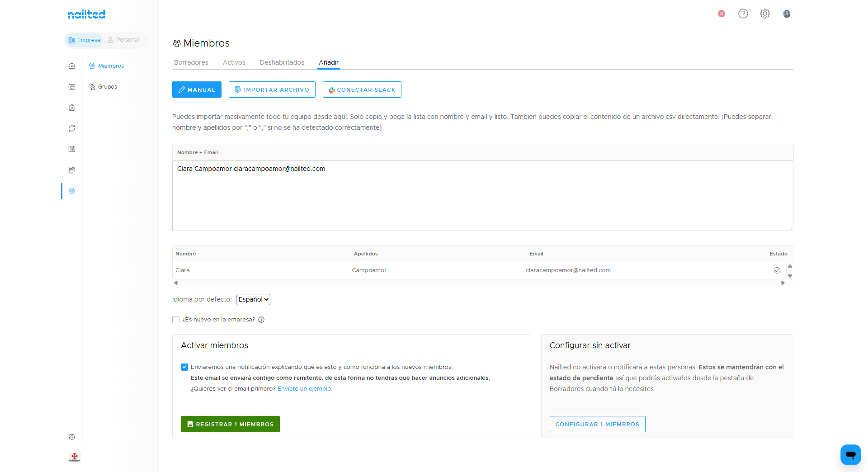
Task: Click the table scroll down arrow
Action: pyautogui.click(x=790, y=276)
